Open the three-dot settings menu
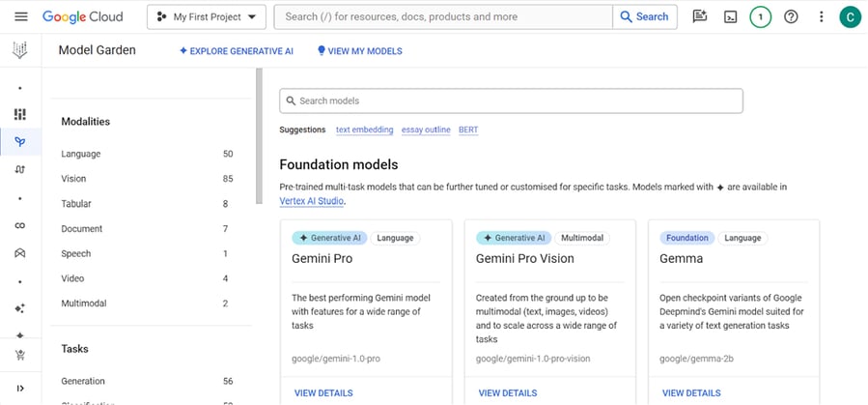The width and height of the screenshot is (868, 405). (x=821, y=16)
